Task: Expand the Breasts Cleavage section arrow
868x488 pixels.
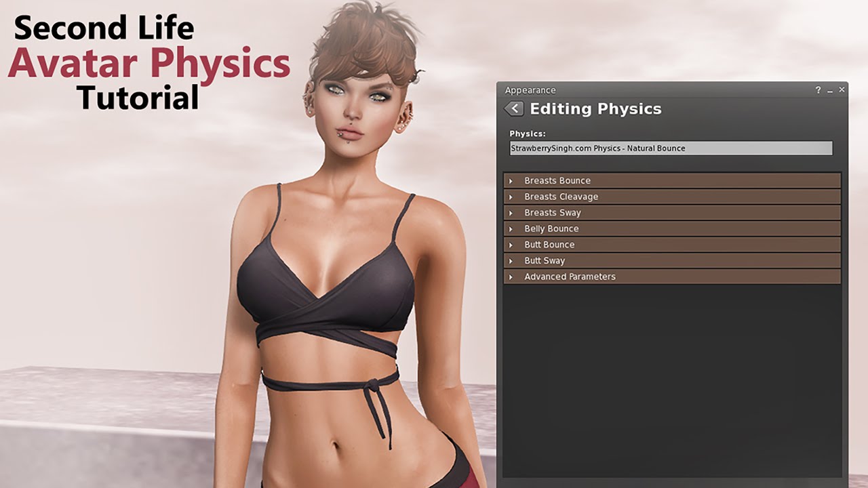Action: point(511,197)
